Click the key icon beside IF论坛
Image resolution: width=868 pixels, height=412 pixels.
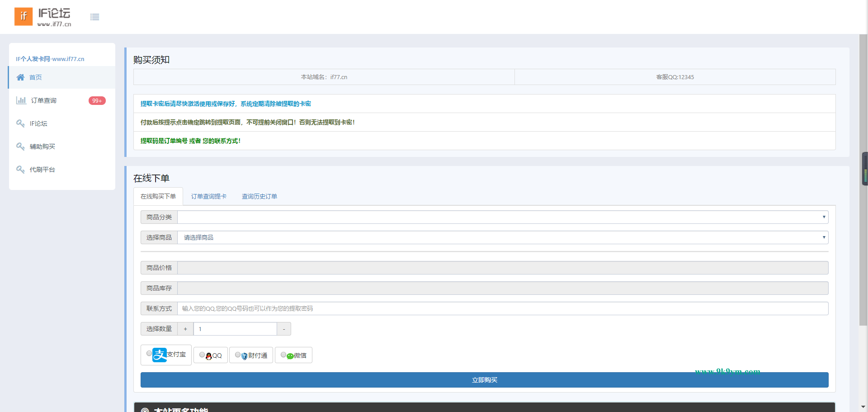pos(20,123)
